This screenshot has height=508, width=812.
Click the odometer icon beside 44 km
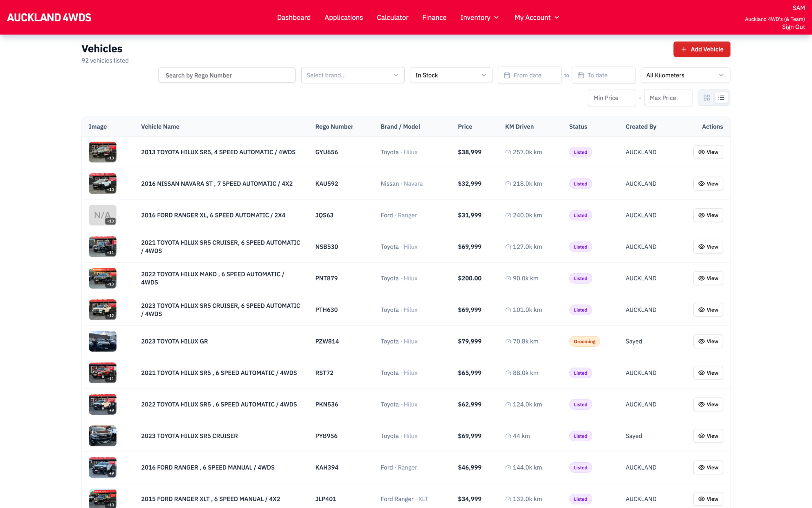tap(508, 436)
